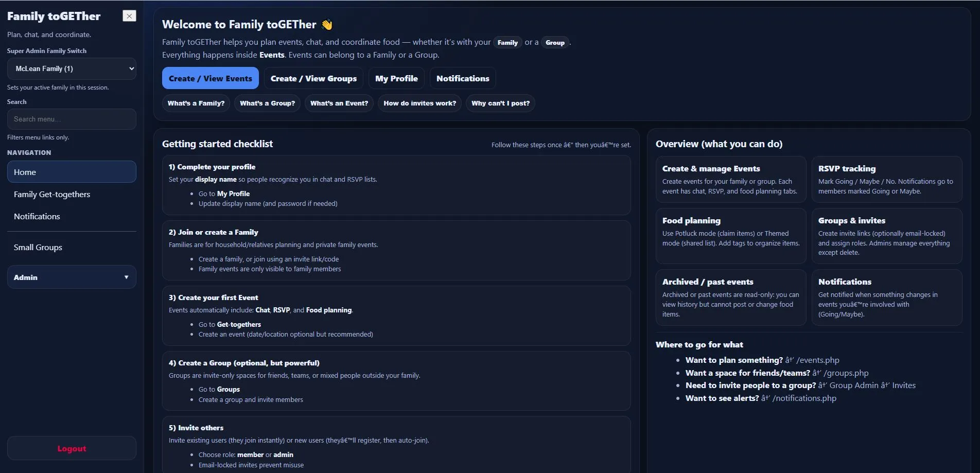
Task: Open the Notifications tab at the top
Action: [x=462, y=78]
